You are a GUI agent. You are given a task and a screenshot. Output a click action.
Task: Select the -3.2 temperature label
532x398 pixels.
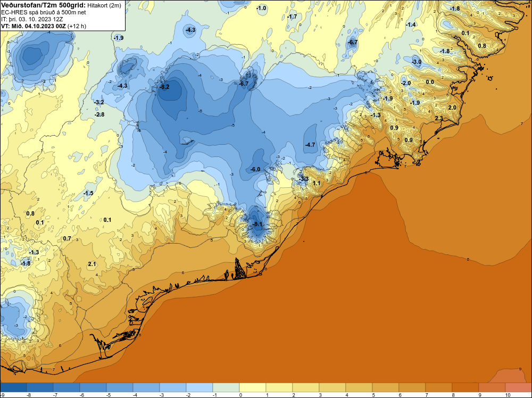(99, 102)
